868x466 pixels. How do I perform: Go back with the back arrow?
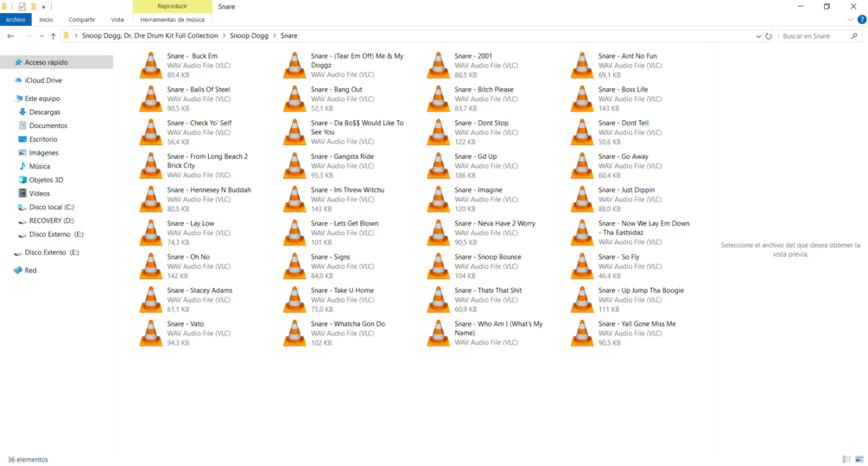coord(10,36)
